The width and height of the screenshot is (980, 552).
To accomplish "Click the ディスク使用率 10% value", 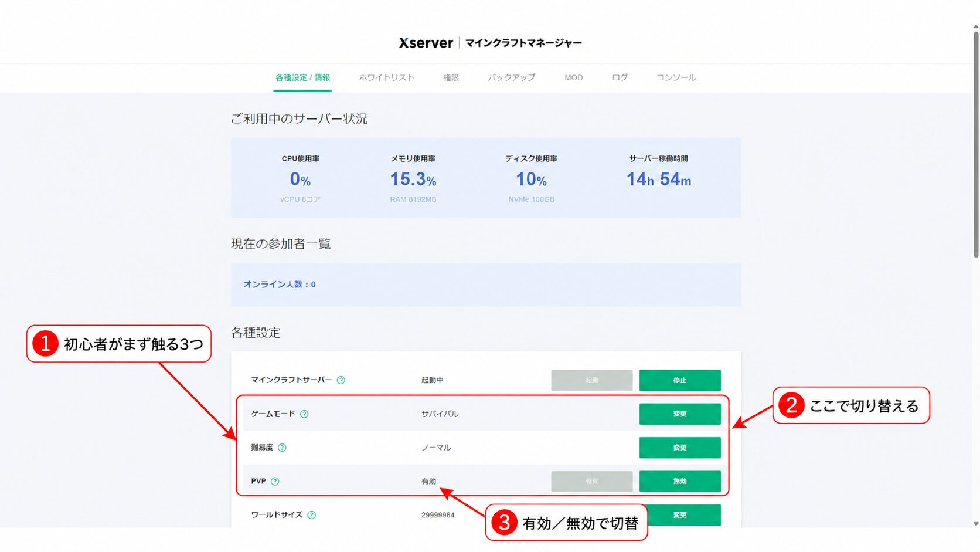I will click(x=531, y=179).
